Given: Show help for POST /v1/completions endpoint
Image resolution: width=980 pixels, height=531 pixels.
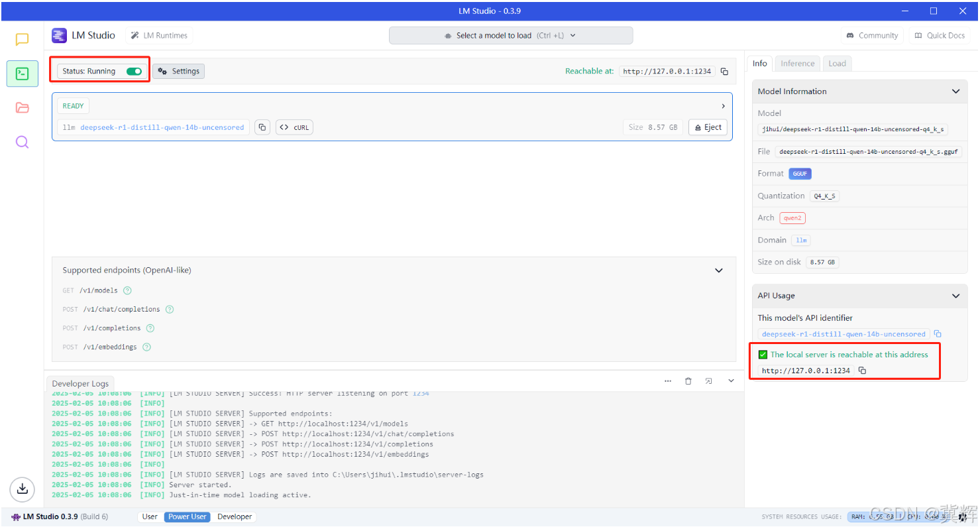Looking at the screenshot, I should coord(150,328).
